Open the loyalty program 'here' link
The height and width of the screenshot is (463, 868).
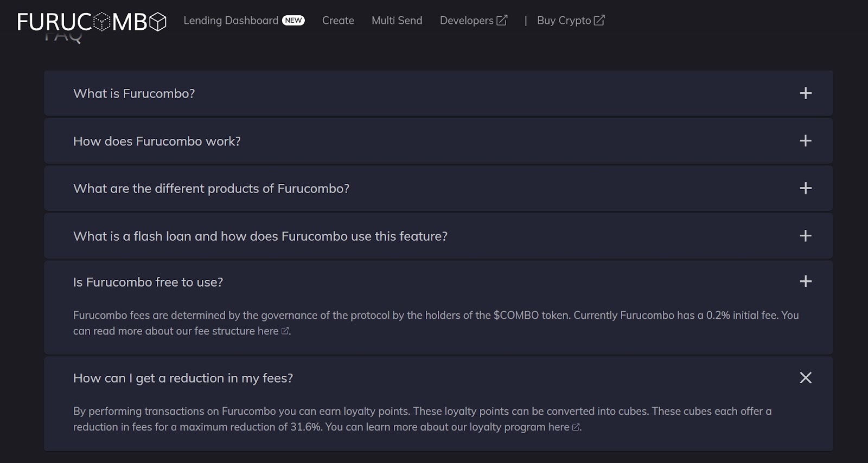click(x=564, y=427)
